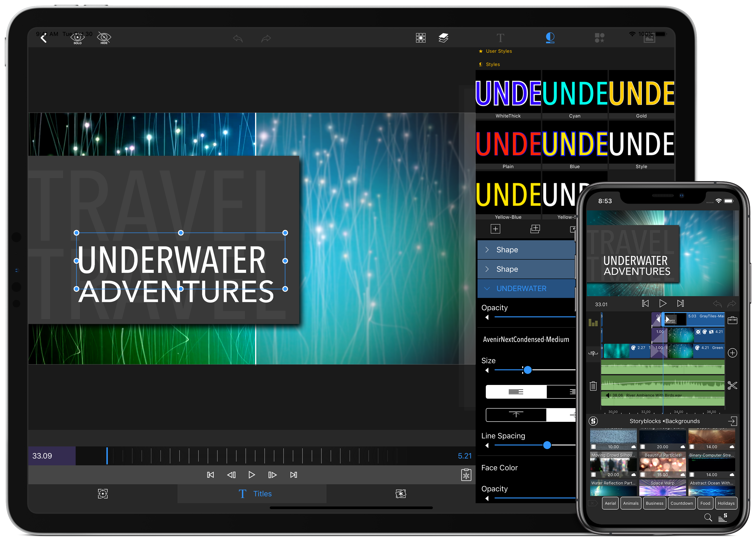Screen dimensions: 756x541
Task: Play the preview on iPad
Action: point(252,475)
